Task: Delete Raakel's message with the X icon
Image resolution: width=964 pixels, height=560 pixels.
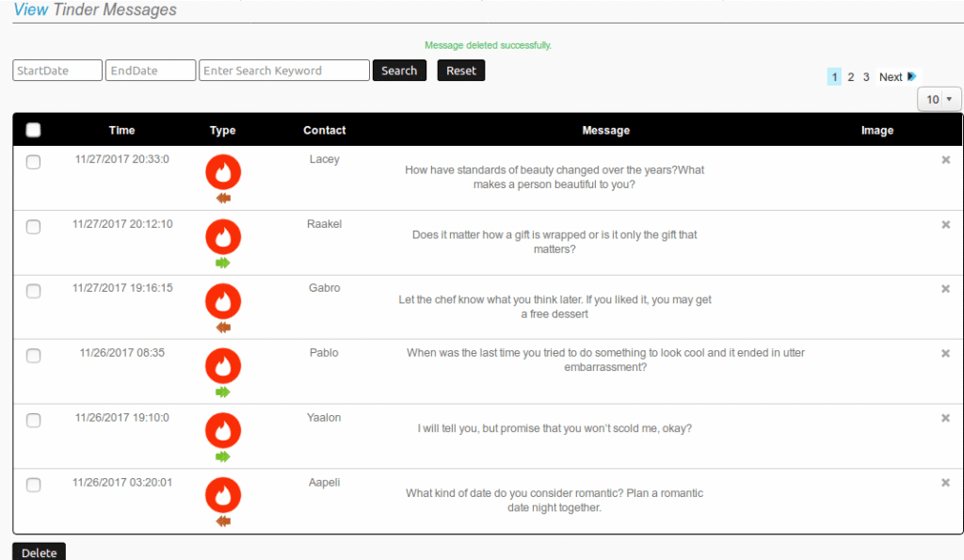Action: (x=945, y=224)
